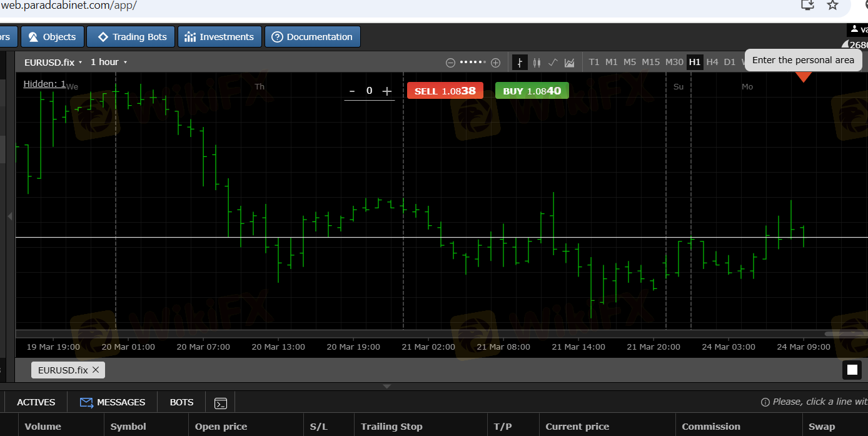Adjust the chart zoom dots slider
Screen dimensions: 868x436
pos(473,63)
